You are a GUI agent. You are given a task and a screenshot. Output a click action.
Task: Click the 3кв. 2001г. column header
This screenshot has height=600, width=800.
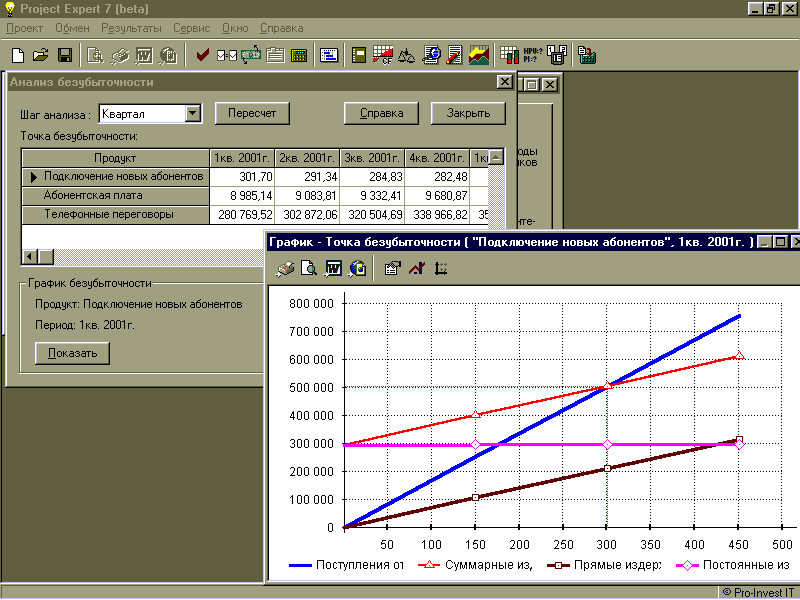[x=372, y=158]
